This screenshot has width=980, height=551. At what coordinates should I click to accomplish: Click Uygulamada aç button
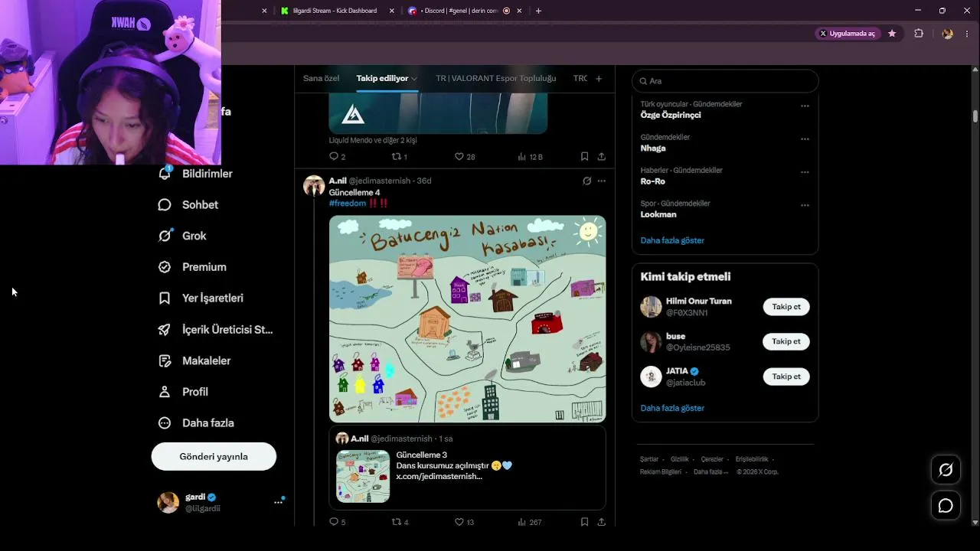tap(848, 34)
